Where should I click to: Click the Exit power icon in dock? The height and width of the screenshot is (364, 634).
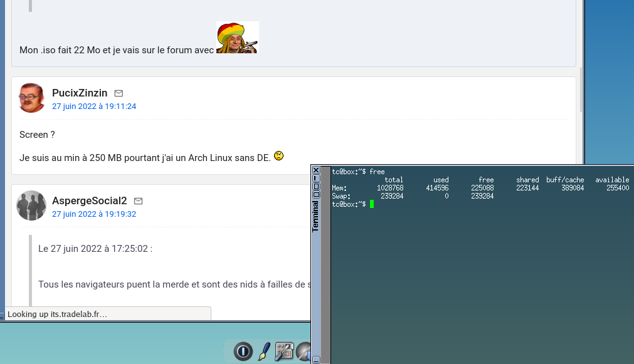coord(243,351)
